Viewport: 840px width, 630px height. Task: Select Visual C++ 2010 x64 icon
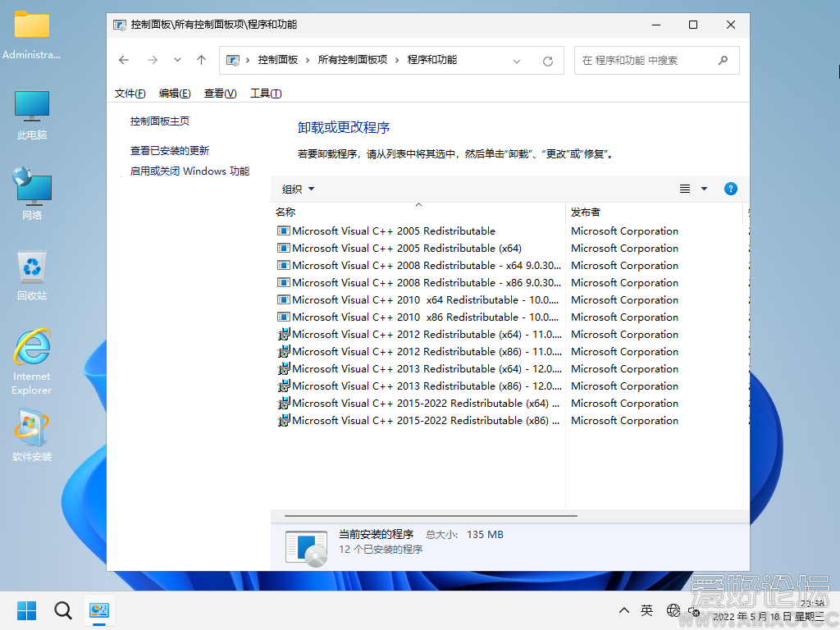[283, 299]
